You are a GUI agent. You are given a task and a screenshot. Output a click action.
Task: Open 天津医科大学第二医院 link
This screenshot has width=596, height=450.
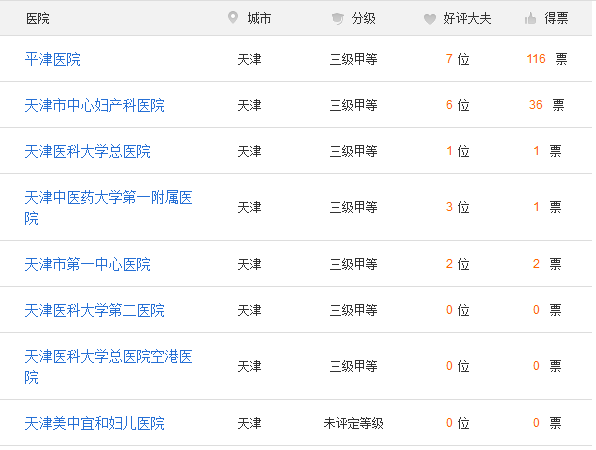[95, 310]
